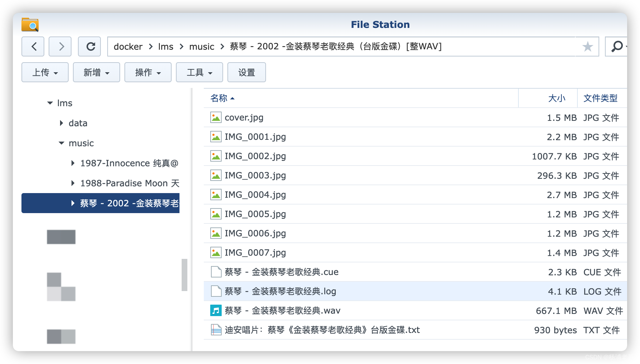Collapse the lms folder tree node

point(50,103)
